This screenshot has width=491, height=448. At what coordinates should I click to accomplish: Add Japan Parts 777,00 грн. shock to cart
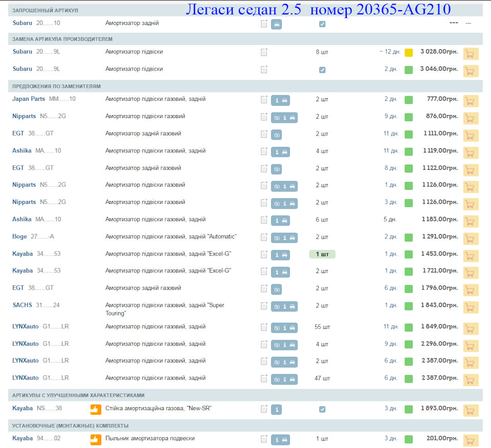[x=471, y=101]
